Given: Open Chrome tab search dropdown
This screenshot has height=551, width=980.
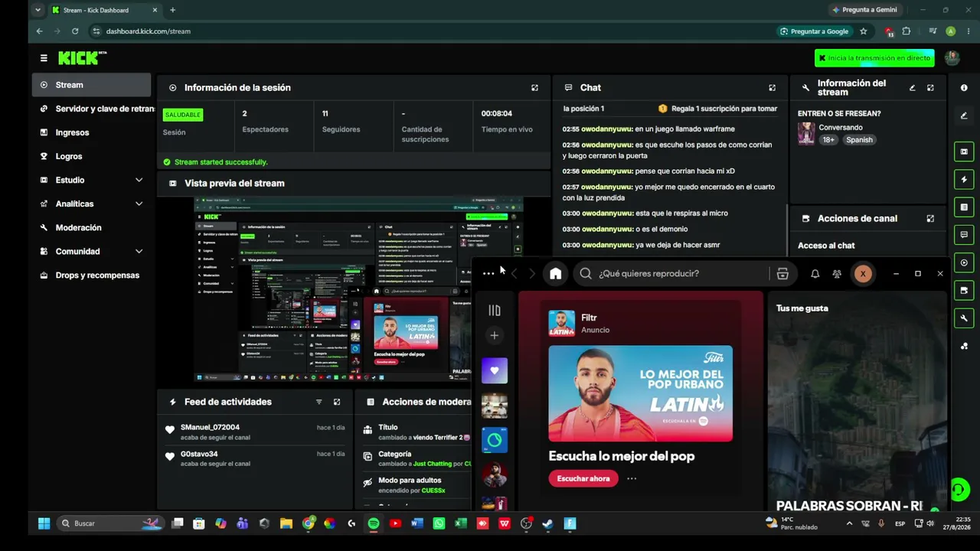Looking at the screenshot, I should tap(38, 10).
